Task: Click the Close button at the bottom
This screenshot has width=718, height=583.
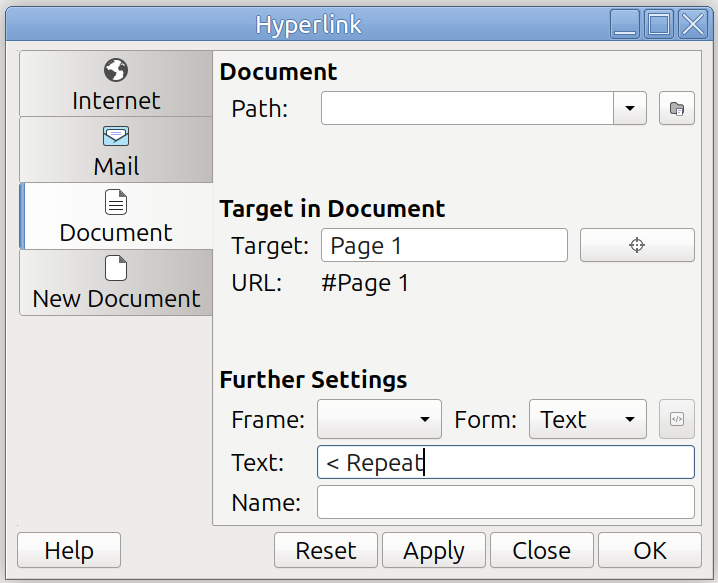Action: pyautogui.click(x=541, y=551)
